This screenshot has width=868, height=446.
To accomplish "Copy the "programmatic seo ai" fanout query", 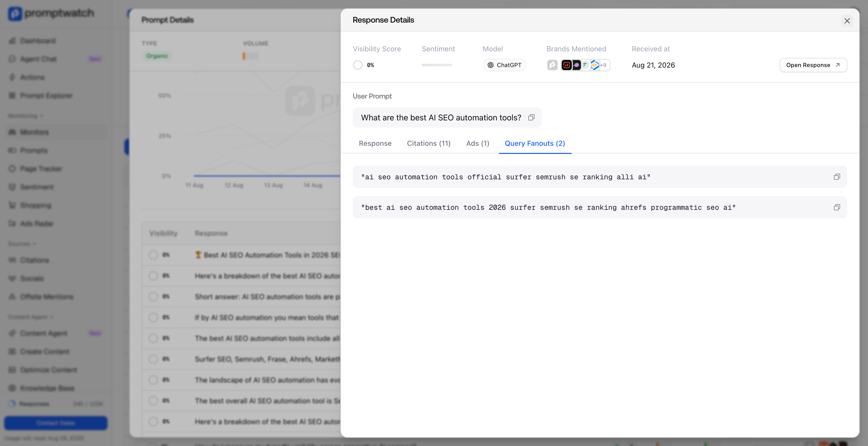I will pyautogui.click(x=837, y=207).
